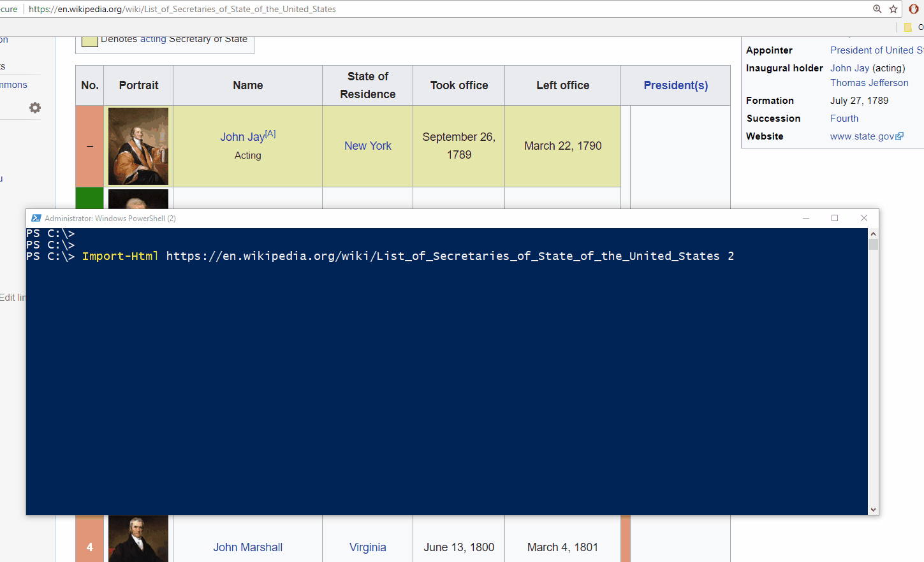This screenshot has width=924, height=562.
Task: Open the John Marshall name link
Action: click(x=247, y=547)
